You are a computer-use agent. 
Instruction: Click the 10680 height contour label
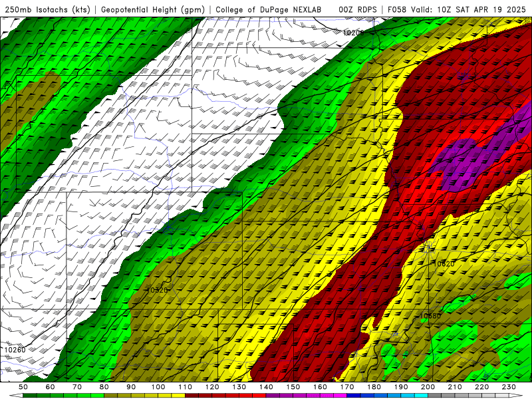click(x=430, y=316)
